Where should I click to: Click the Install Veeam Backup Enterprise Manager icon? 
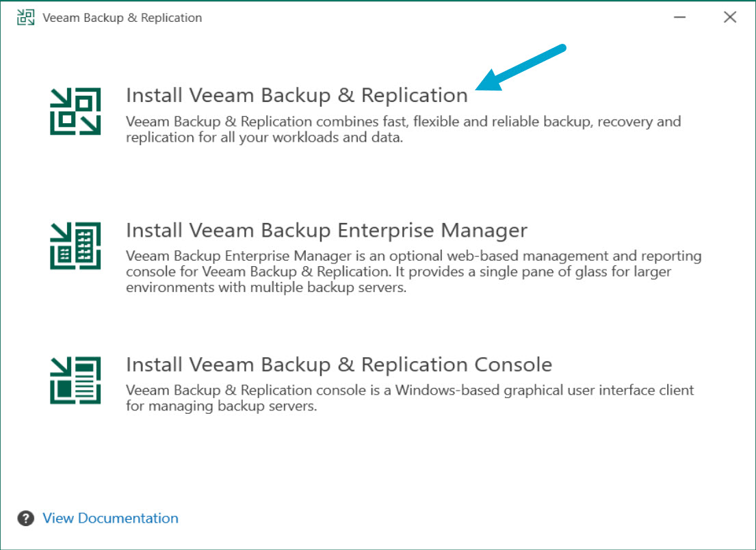(75, 244)
